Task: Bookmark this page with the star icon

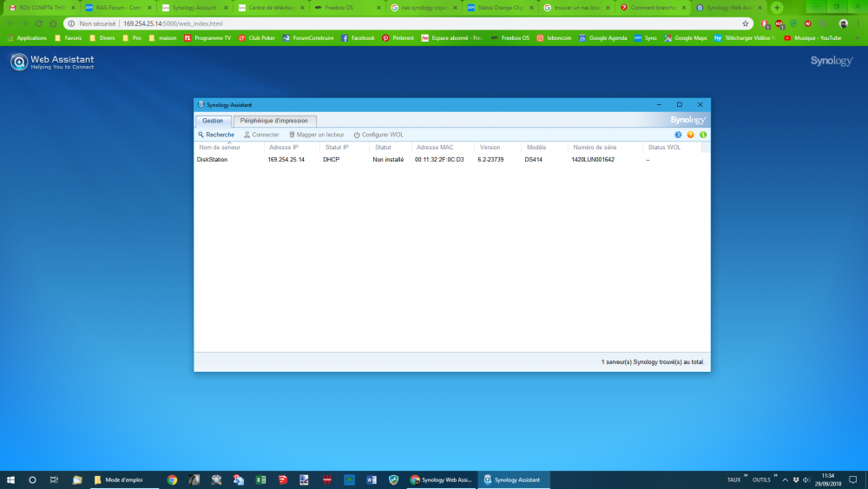Action: [x=745, y=23]
